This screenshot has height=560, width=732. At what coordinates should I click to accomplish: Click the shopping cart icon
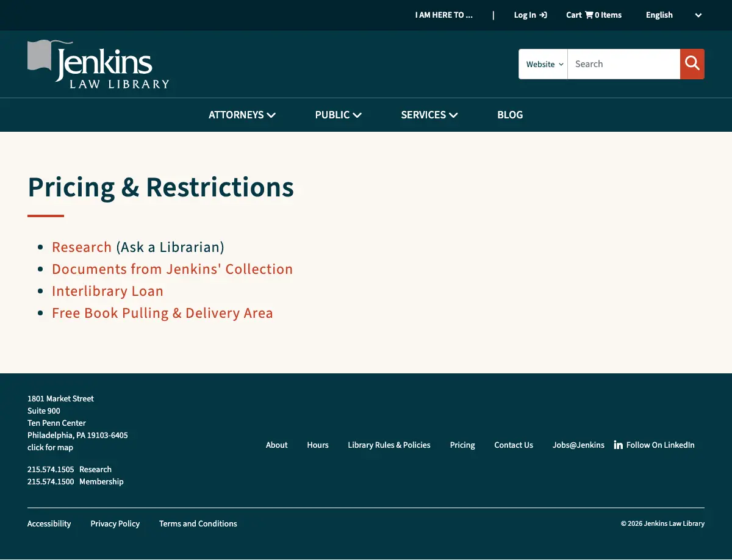[589, 15]
